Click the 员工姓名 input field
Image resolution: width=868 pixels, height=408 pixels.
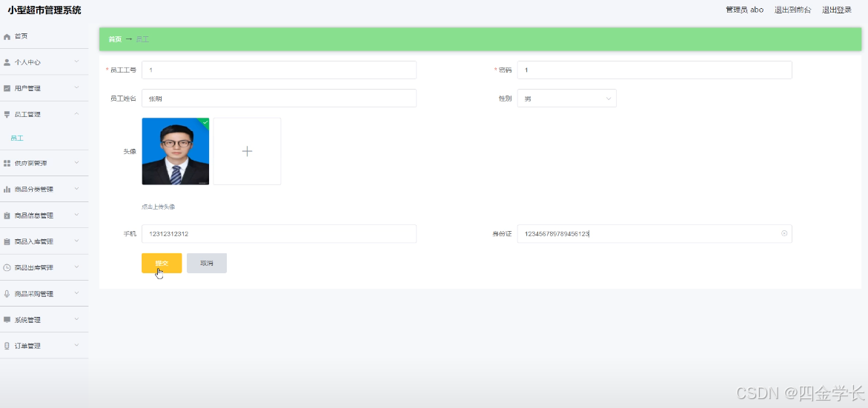pyautogui.click(x=279, y=98)
